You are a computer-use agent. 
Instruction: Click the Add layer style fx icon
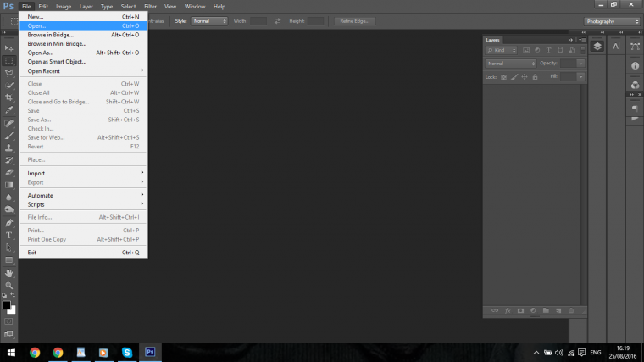tap(508, 310)
